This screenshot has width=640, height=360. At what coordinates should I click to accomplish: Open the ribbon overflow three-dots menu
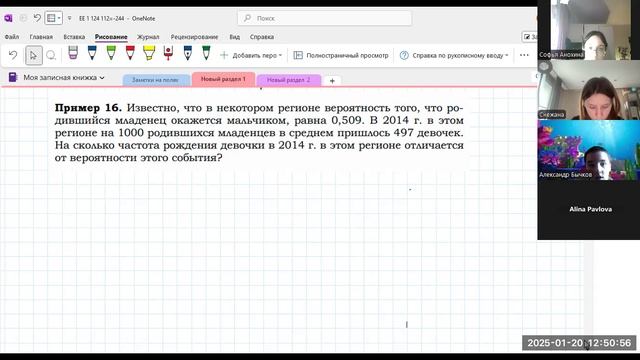tap(524, 55)
